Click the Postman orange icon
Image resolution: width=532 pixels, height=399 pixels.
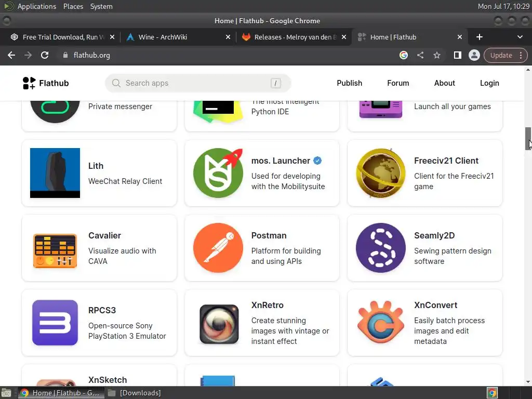(x=218, y=248)
